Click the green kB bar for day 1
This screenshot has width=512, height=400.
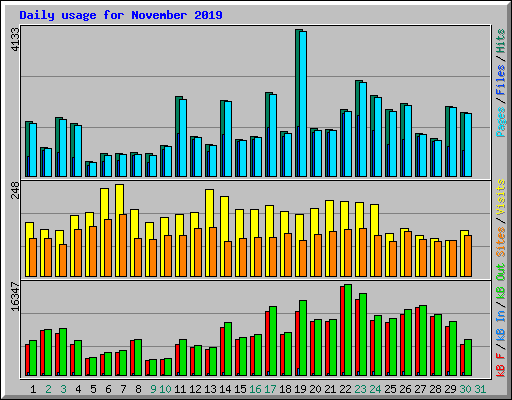click(x=33, y=358)
